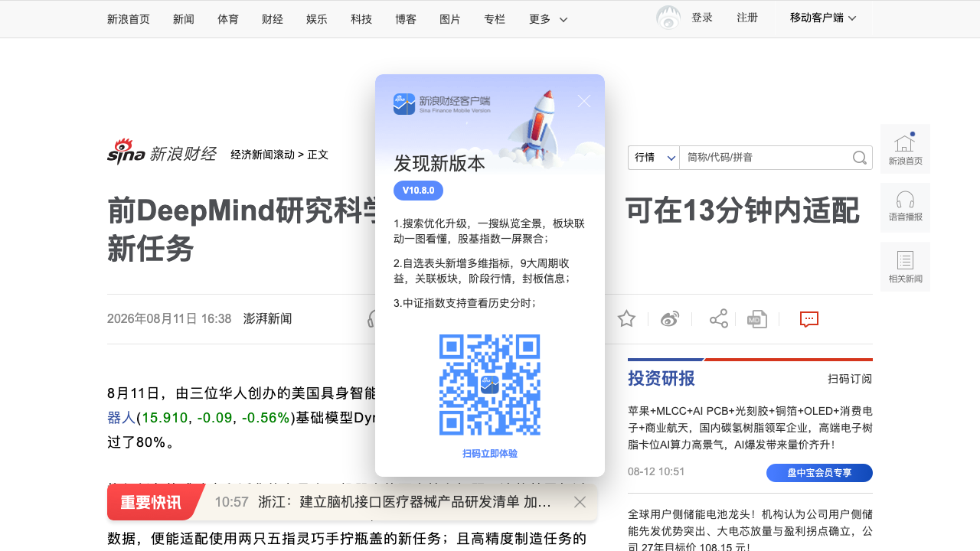980x551 pixels.
Task: Open the 全球用户侧储能电池龙头 research report
Action: (750, 530)
